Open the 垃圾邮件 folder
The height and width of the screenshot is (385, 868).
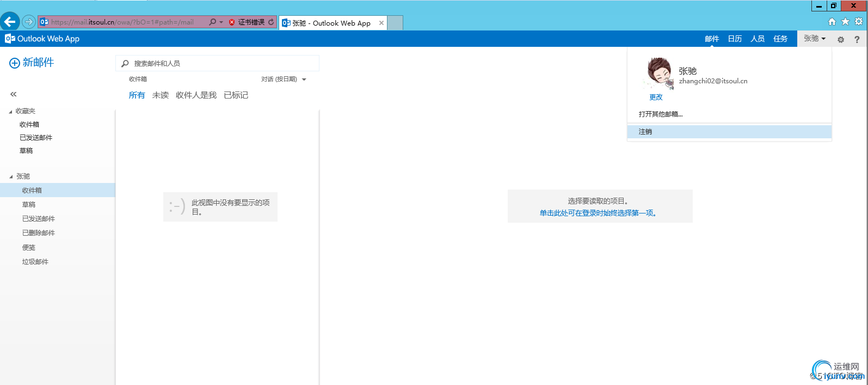pos(35,262)
